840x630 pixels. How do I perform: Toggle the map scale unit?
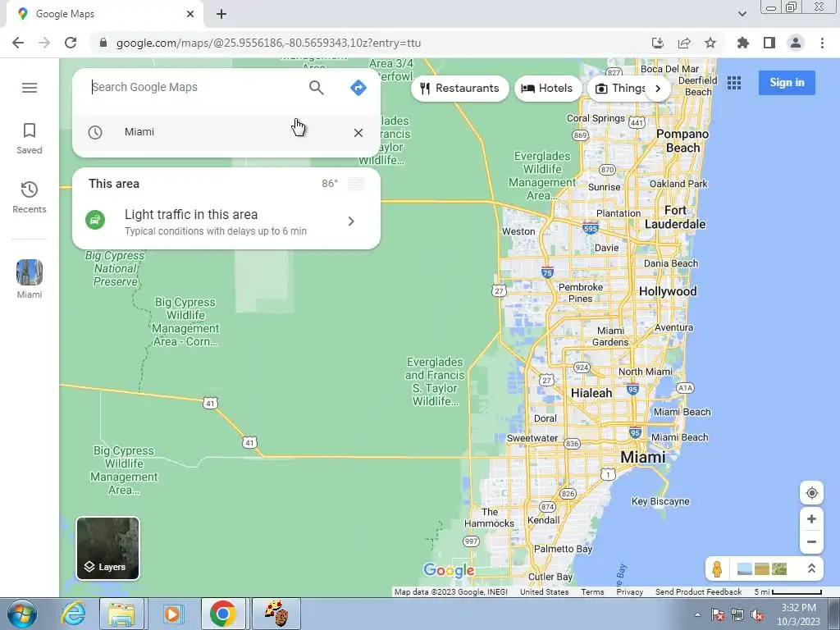pyautogui.click(x=787, y=592)
